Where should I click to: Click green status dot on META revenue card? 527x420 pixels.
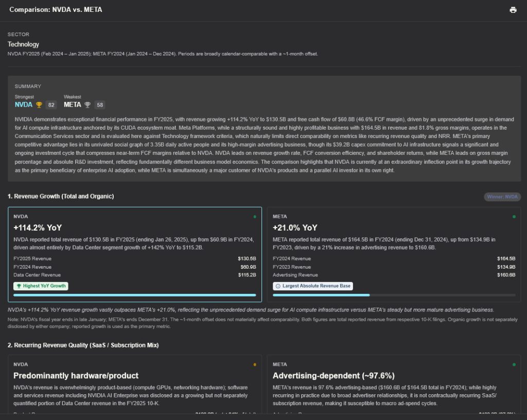(514, 217)
